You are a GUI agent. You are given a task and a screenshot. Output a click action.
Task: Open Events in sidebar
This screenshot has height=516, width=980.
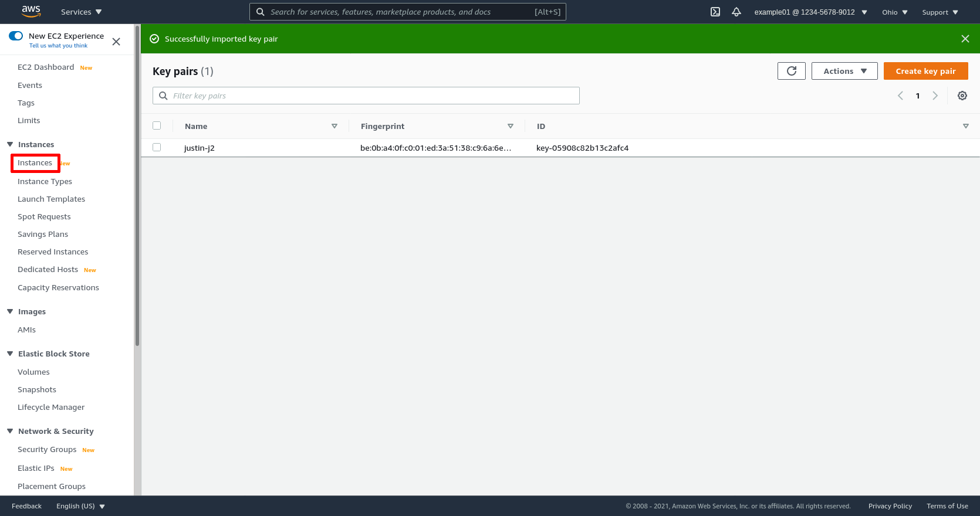30,85
